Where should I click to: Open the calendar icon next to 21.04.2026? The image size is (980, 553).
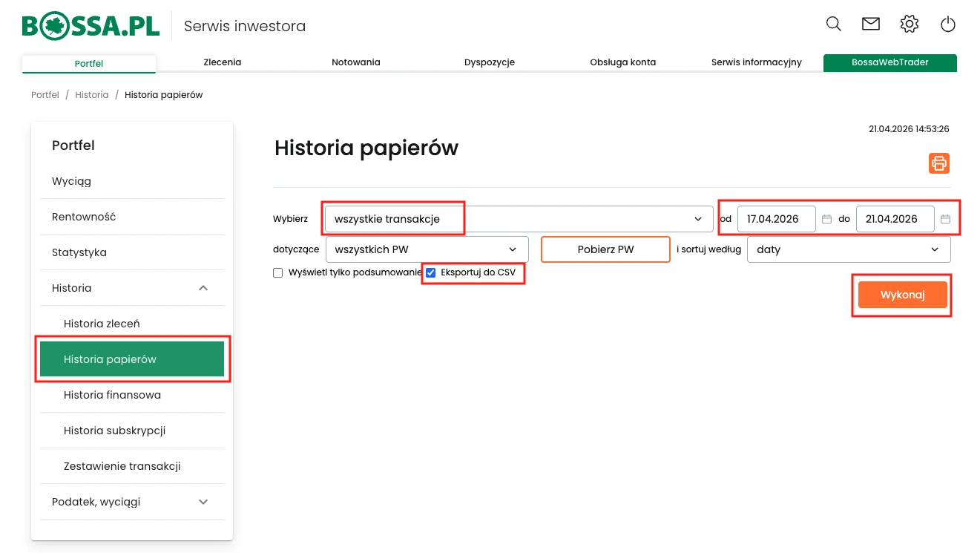point(945,219)
